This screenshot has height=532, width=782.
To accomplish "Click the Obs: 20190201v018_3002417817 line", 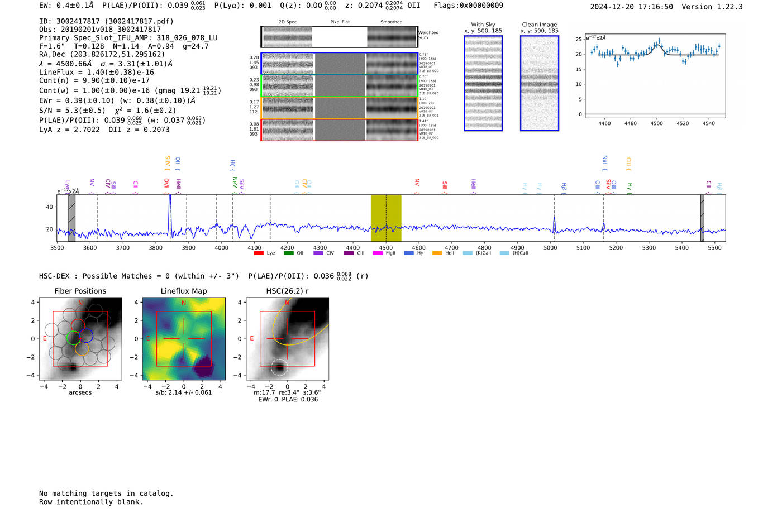I will point(100,30).
